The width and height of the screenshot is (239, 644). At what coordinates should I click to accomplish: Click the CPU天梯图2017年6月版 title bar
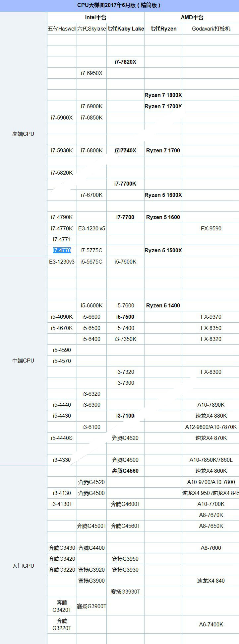119,5
